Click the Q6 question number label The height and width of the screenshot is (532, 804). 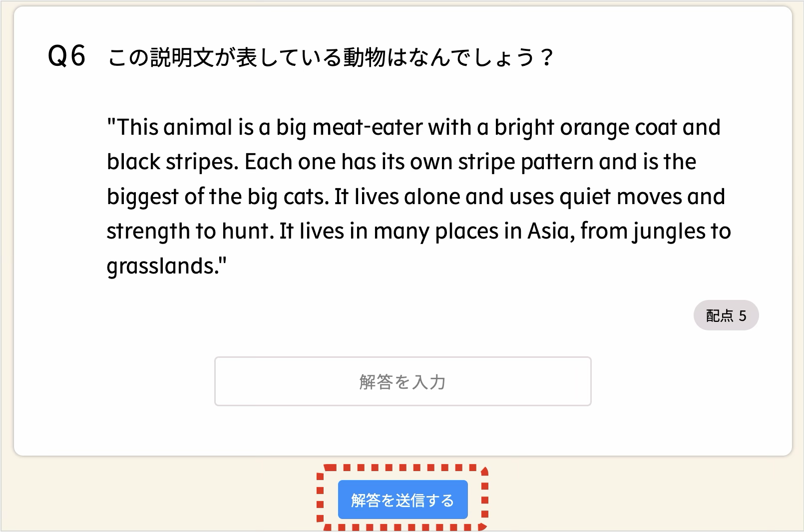click(66, 56)
